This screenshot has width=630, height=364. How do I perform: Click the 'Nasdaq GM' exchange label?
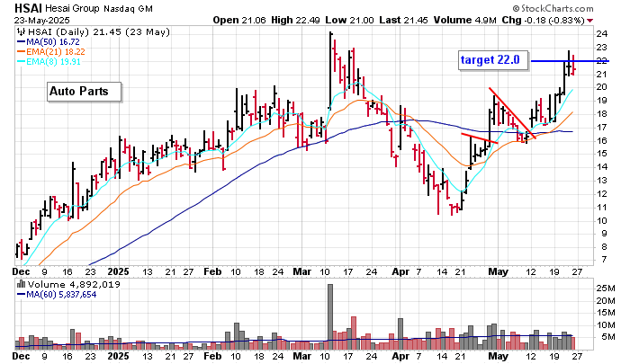pyautogui.click(x=128, y=9)
